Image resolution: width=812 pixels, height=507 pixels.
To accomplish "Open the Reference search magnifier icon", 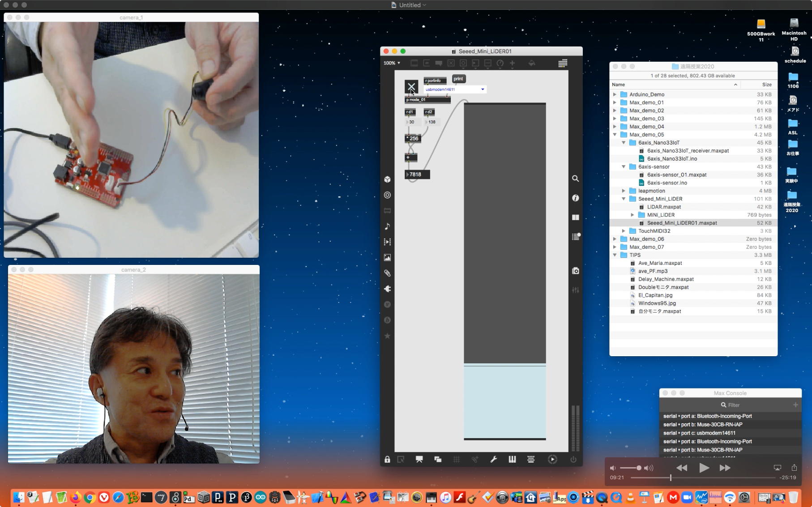I will pyautogui.click(x=575, y=179).
